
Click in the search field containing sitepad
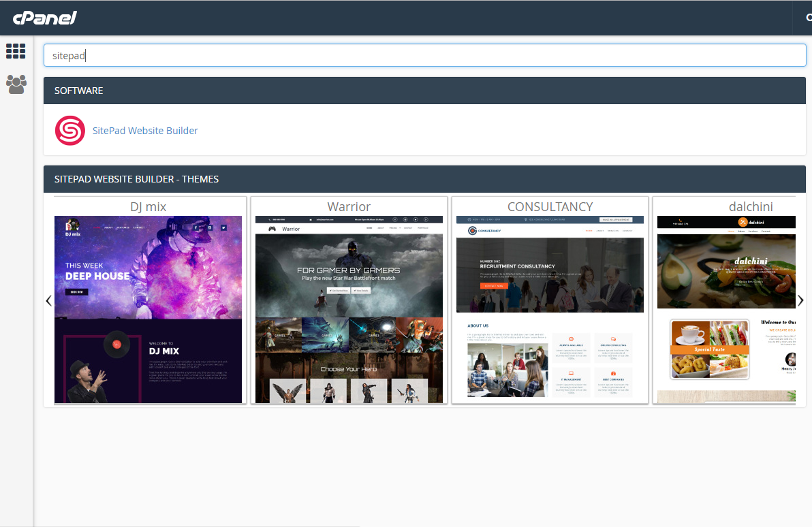point(424,56)
